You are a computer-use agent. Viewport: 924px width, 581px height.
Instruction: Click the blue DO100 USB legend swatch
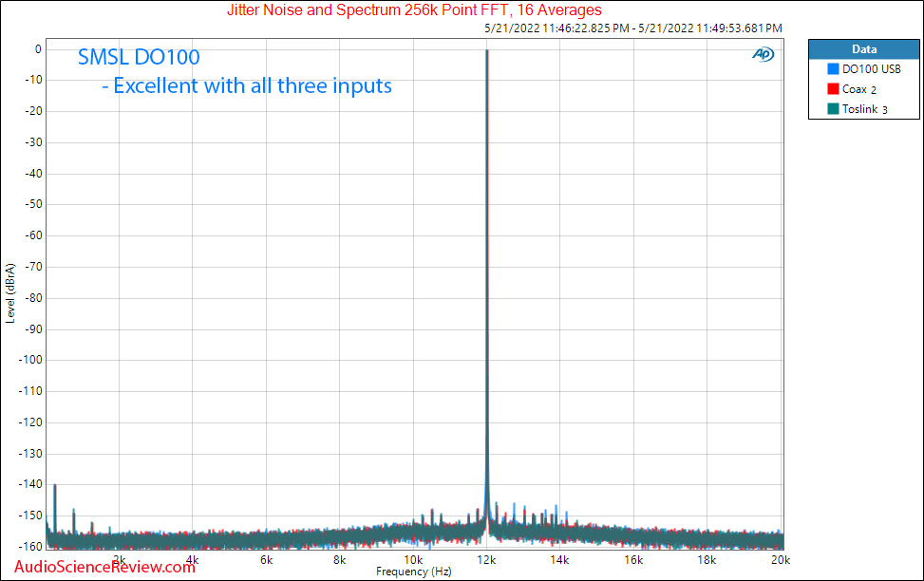click(833, 69)
